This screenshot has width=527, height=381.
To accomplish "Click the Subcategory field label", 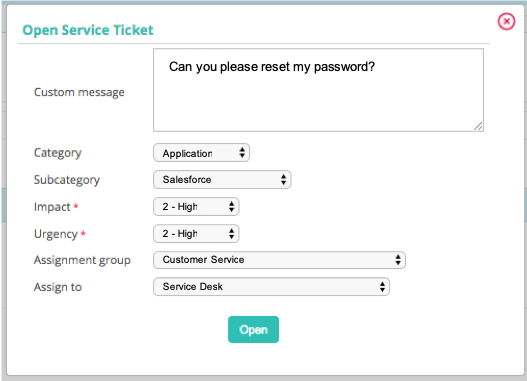I will (67, 180).
